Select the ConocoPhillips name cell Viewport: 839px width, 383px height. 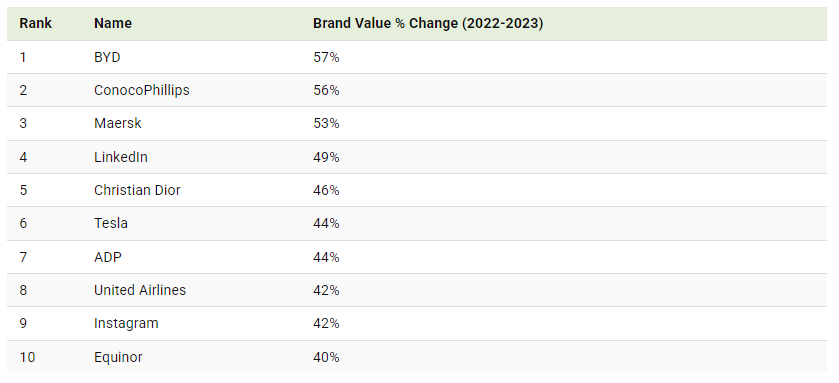pos(142,90)
